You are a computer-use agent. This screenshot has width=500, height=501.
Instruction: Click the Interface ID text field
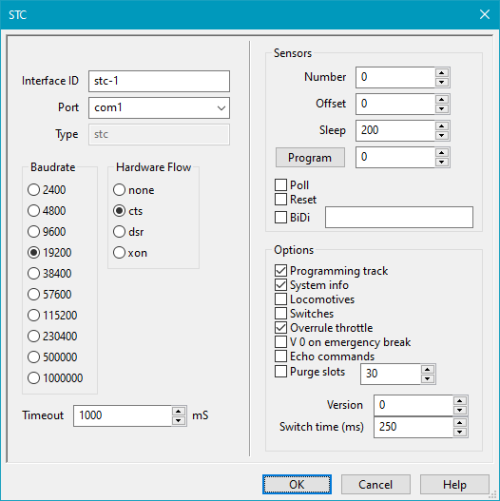(x=159, y=81)
